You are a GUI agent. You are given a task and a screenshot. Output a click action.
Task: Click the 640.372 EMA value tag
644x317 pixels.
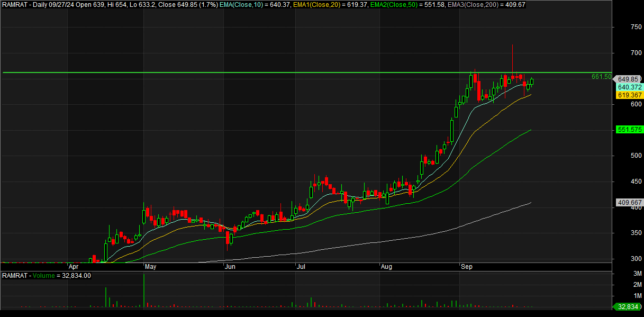tap(630, 87)
